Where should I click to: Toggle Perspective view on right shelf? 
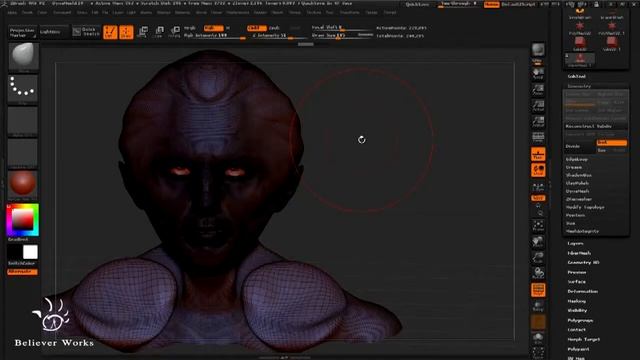[538, 138]
